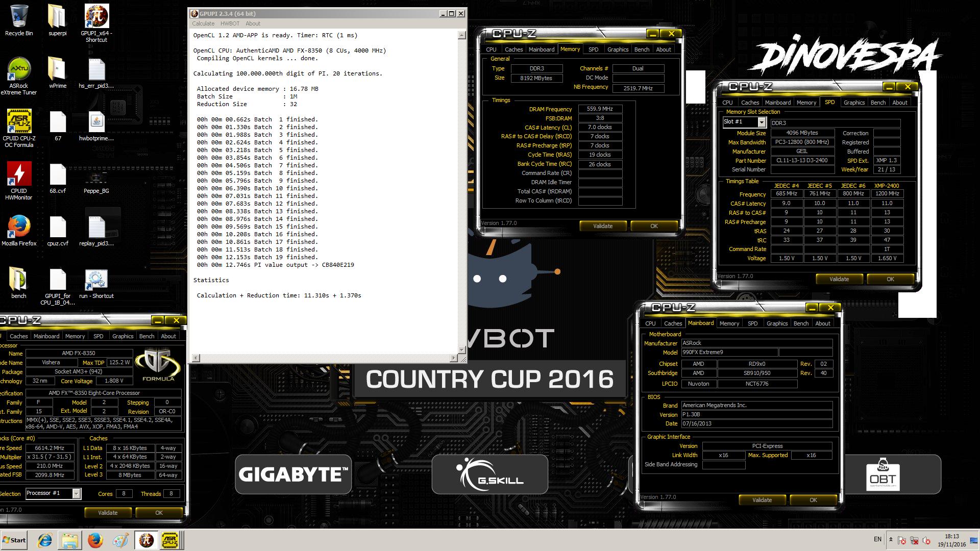This screenshot has width=980, height=551.
Task: Click the Start button
Action: coord(14,540)
